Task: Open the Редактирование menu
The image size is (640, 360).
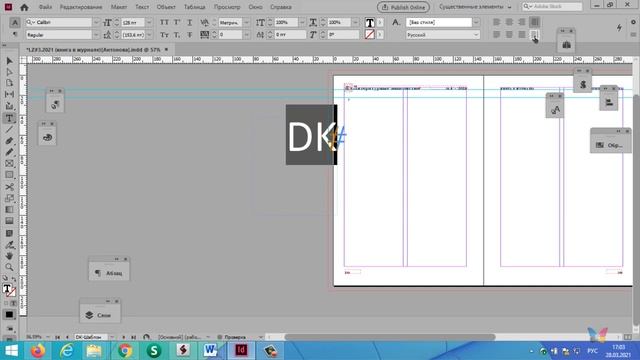Action: tap(81, 7)
